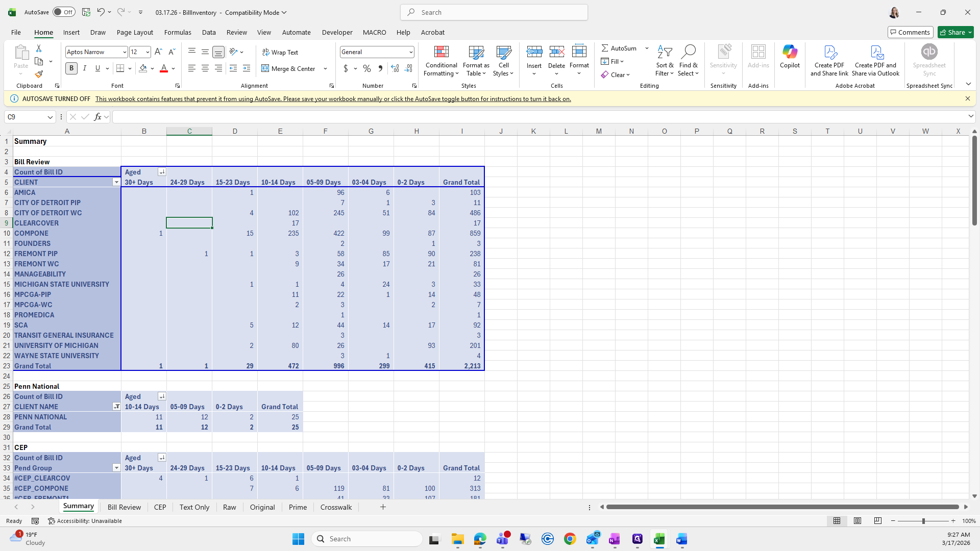Click the Conditional Formatting icon
The height and width of the screenshot is (551, 980).
[441, 52]
